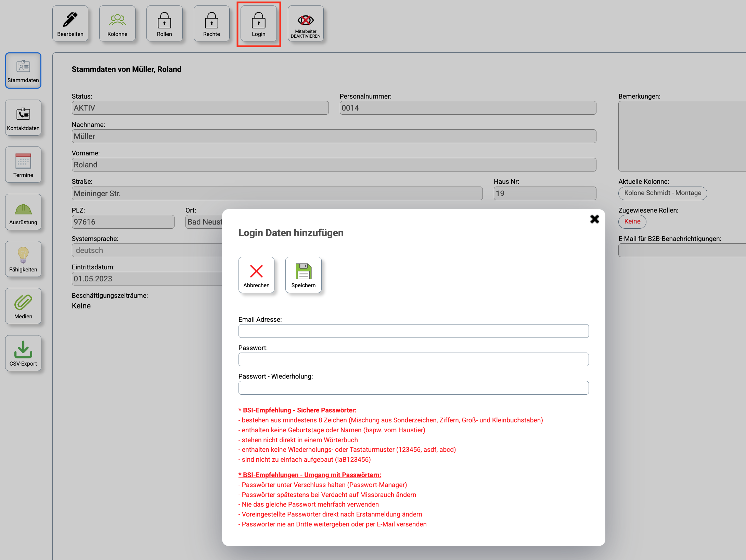The image size is (746, 560).
Task: Click the Login toolbar button
Action: point(258,23)
